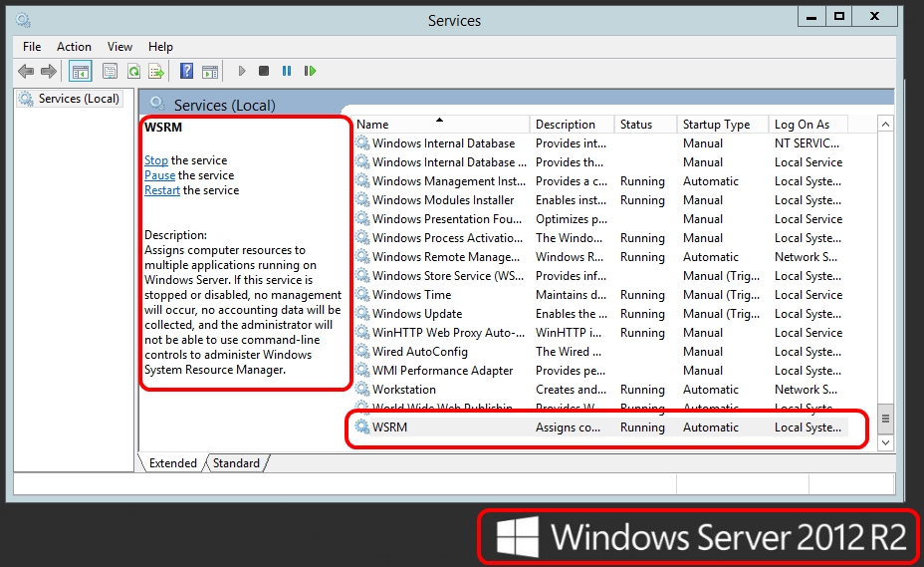Screen dimensions: 924x567
Task: Select the Windows Process Activation service row
Action: click(600, 238)
